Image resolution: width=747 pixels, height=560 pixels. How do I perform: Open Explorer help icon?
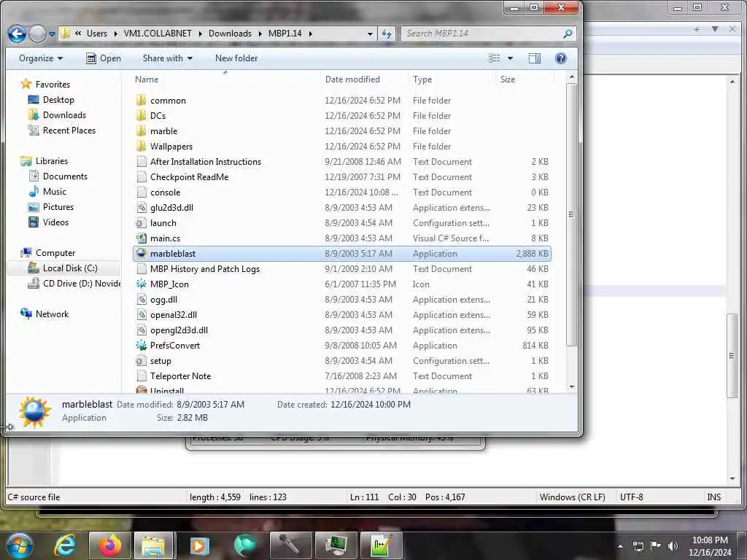561,58
